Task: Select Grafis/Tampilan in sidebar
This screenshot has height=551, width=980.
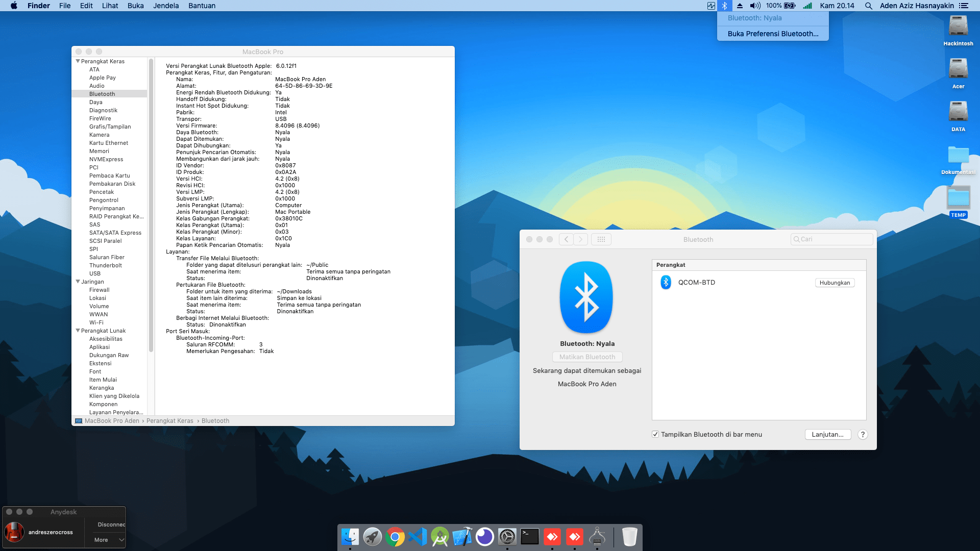Action: [x=110, y=127]
